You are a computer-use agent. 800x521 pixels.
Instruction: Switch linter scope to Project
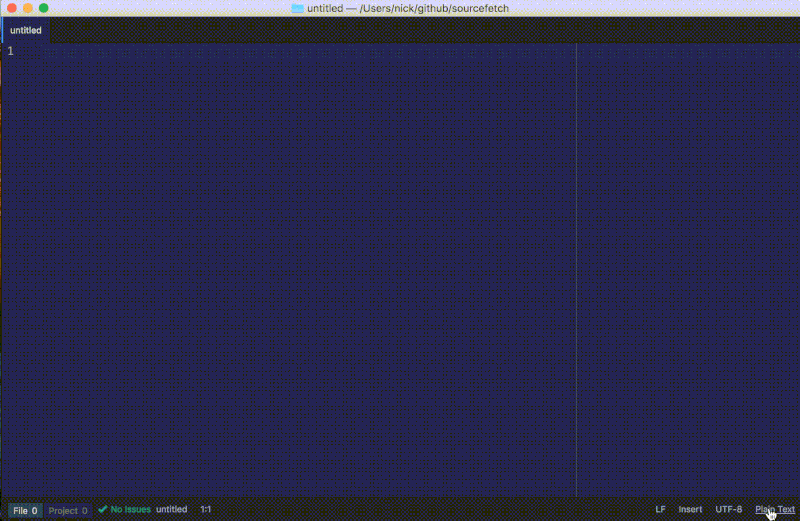pyautogui.click(x=68, y=510)
